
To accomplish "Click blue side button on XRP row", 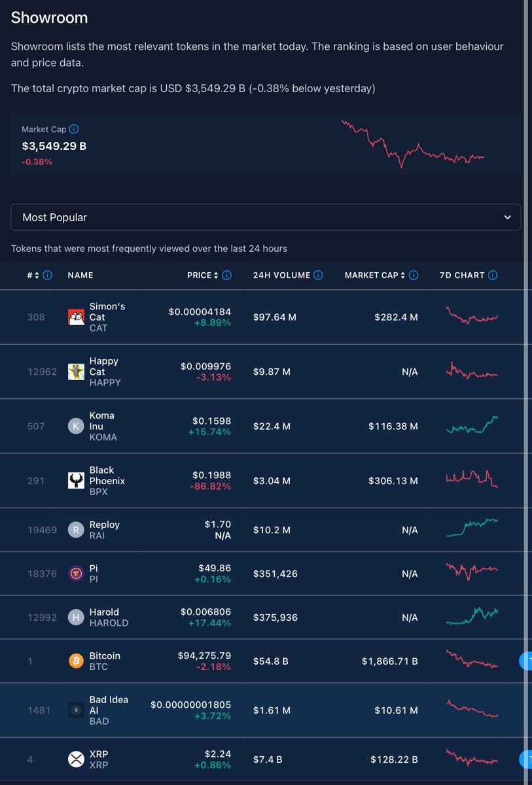I will 526,759.
